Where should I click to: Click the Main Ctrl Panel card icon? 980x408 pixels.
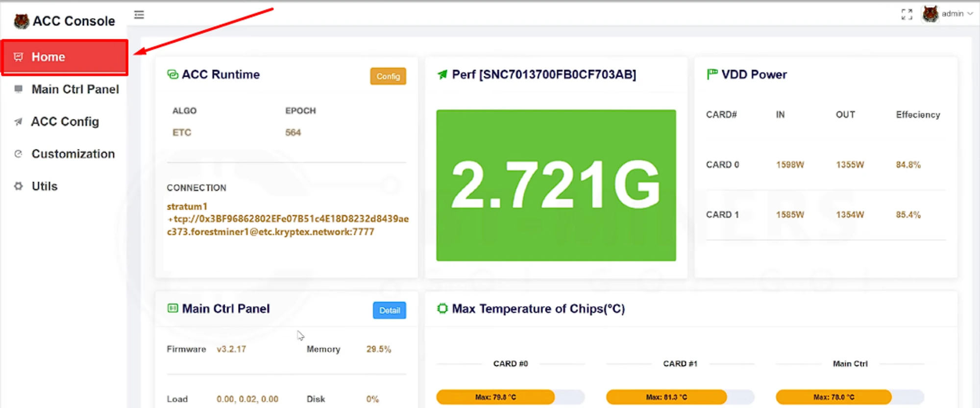click(x=172, y=308)
